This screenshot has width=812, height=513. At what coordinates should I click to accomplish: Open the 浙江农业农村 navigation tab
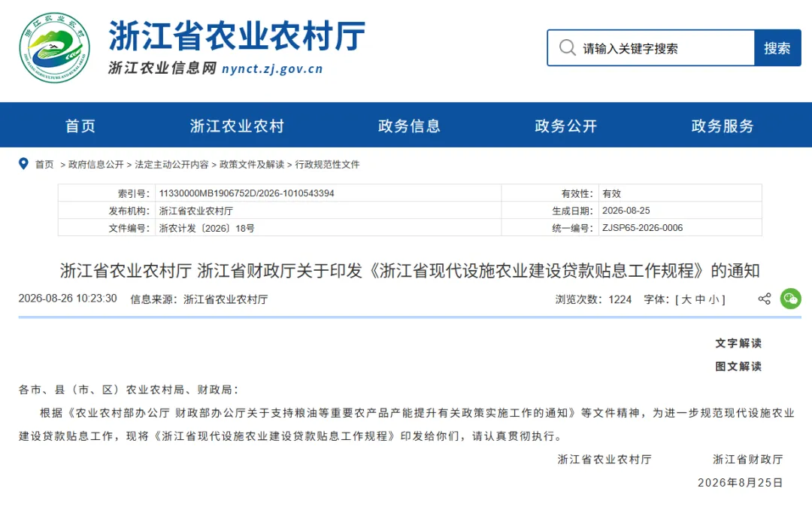click(x=237, y=126)
